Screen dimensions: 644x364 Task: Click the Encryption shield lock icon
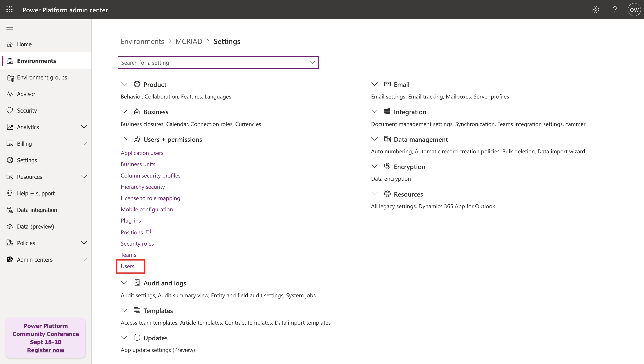tap(387, 166)
